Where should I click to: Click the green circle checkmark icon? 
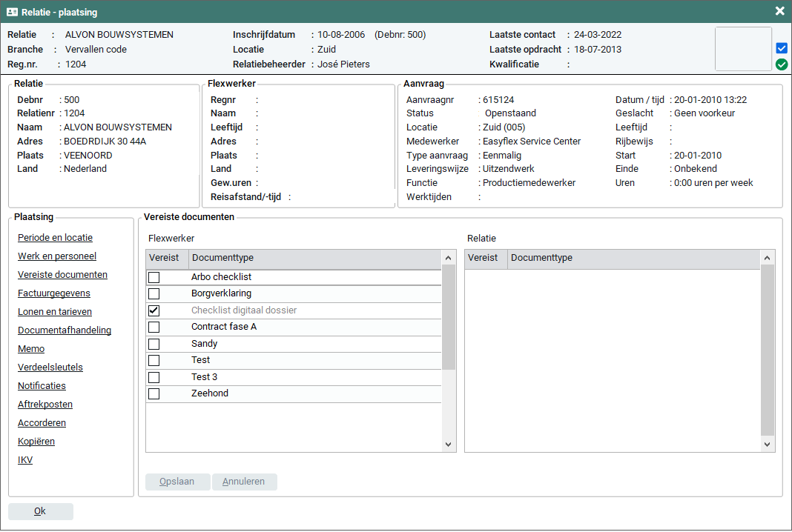pyautogui.click(x=781, y=64)
